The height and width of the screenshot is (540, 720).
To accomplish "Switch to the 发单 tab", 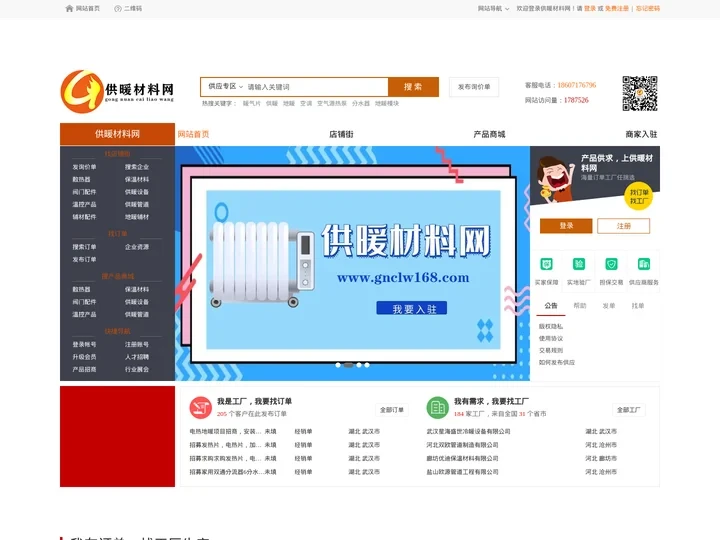I will tap(608, 306).
